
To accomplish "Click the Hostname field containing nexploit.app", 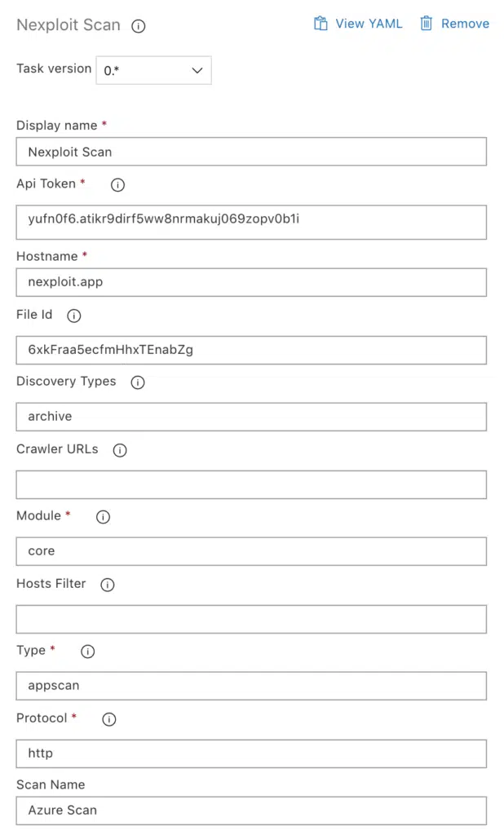I will 251,282.
